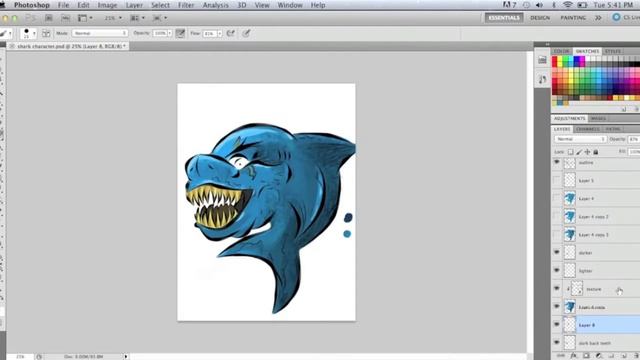Click the Lock position icon
Screen dimensions: 640x360
pyautogui.click(x=587, y=152)
